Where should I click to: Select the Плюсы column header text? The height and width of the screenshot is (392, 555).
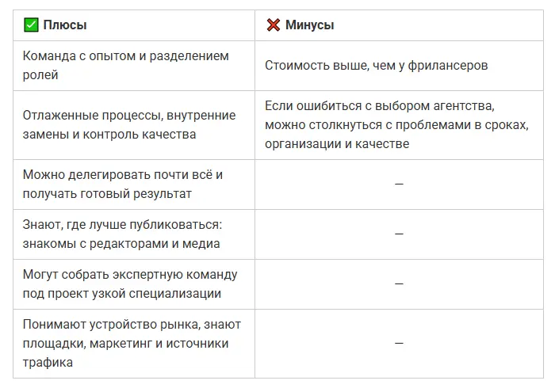click(64, 25)
